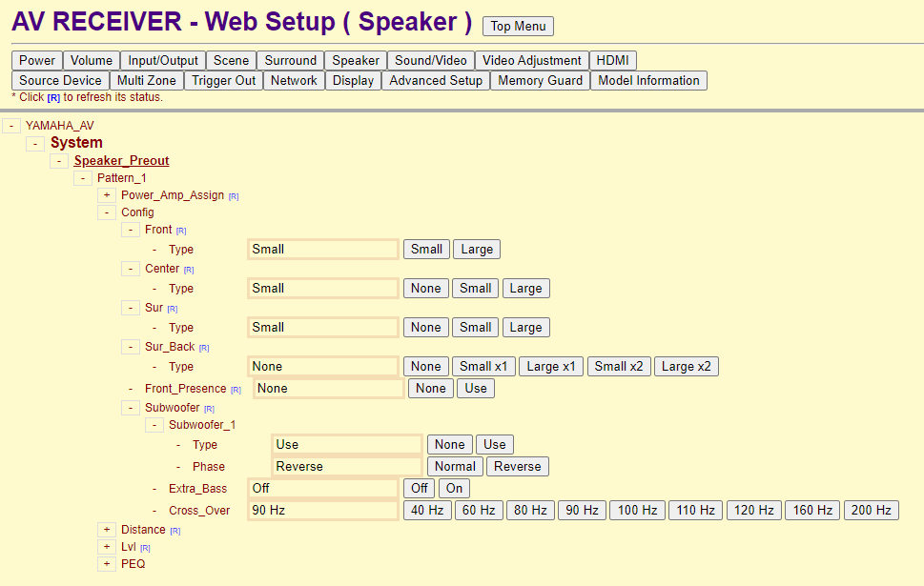Set Front_Presence to Use
Viewport: 924px width, 586px height.
point(476,388)
